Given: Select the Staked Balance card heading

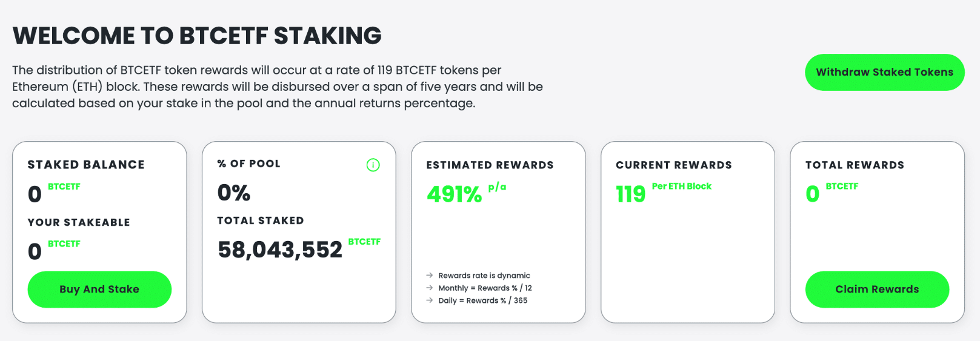Looking at the screenshot, I should 86,165.
